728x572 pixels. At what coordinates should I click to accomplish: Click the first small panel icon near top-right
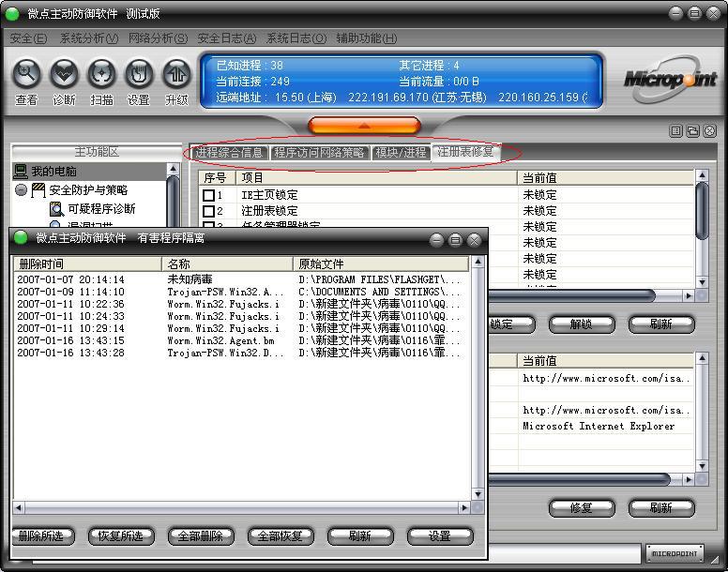[676, 131]
